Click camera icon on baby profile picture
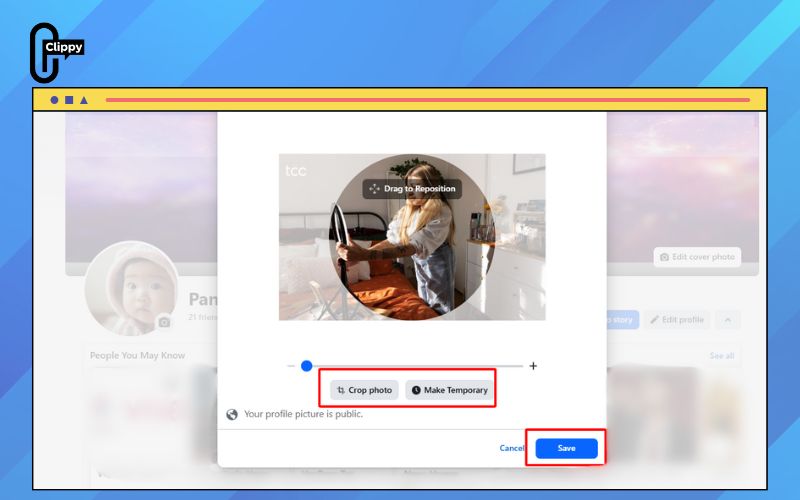Viewport: 800px width, 500px height. [164, 322]
